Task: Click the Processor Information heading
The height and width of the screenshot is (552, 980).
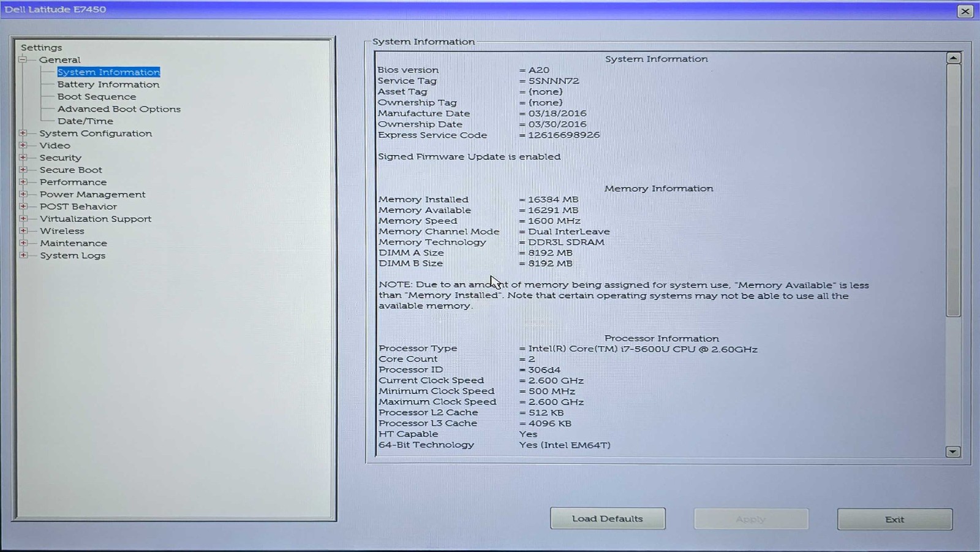Action: 661,338
